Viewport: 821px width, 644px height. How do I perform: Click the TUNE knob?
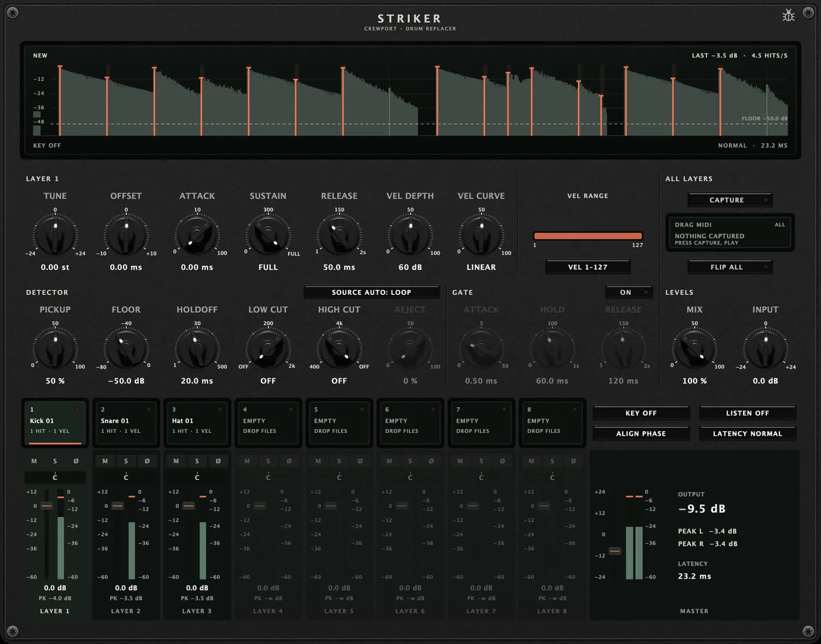[55, 235]
